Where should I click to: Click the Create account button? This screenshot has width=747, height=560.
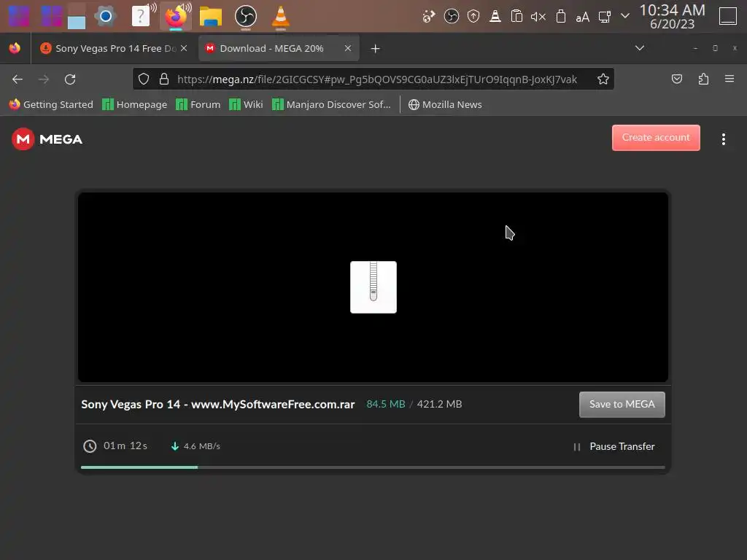656,138
